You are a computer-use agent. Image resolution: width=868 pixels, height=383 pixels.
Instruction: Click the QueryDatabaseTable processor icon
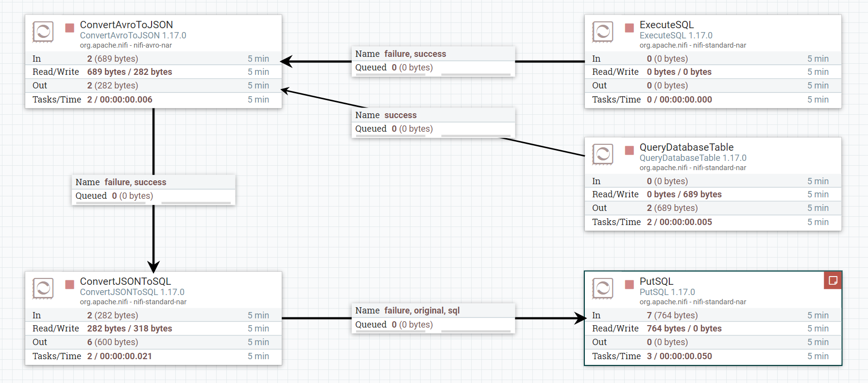click(602, 155)
